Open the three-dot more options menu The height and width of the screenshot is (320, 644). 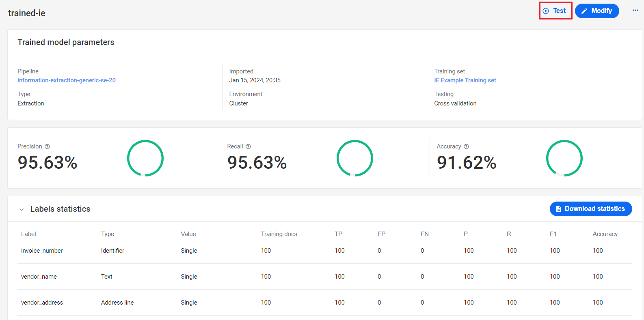coord(635,11)
